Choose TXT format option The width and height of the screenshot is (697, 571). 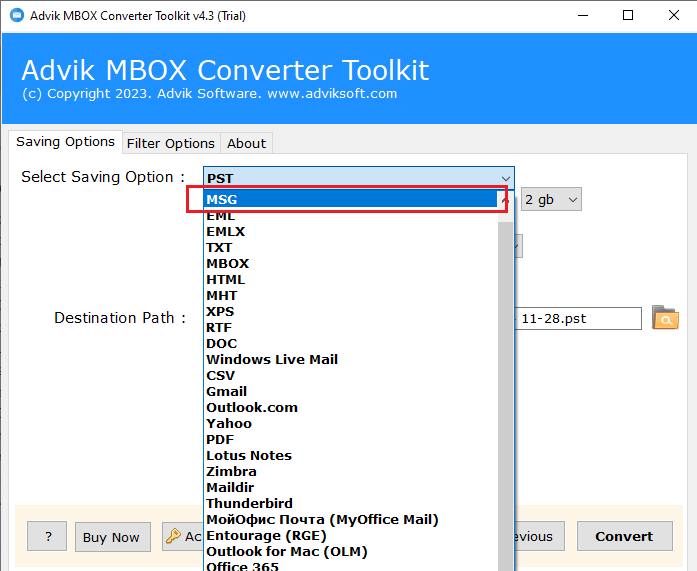tap(350, 248)
